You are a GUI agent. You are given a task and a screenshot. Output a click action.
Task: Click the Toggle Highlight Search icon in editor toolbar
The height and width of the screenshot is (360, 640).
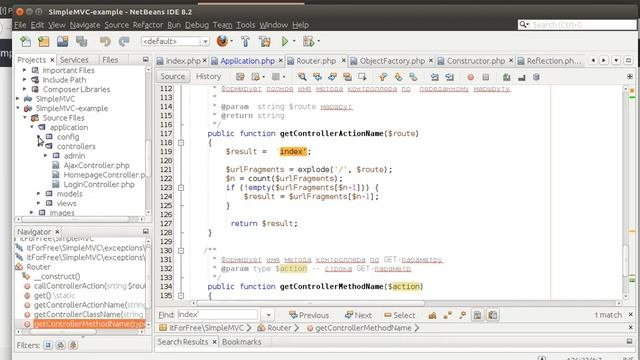(x=347, y=77)
